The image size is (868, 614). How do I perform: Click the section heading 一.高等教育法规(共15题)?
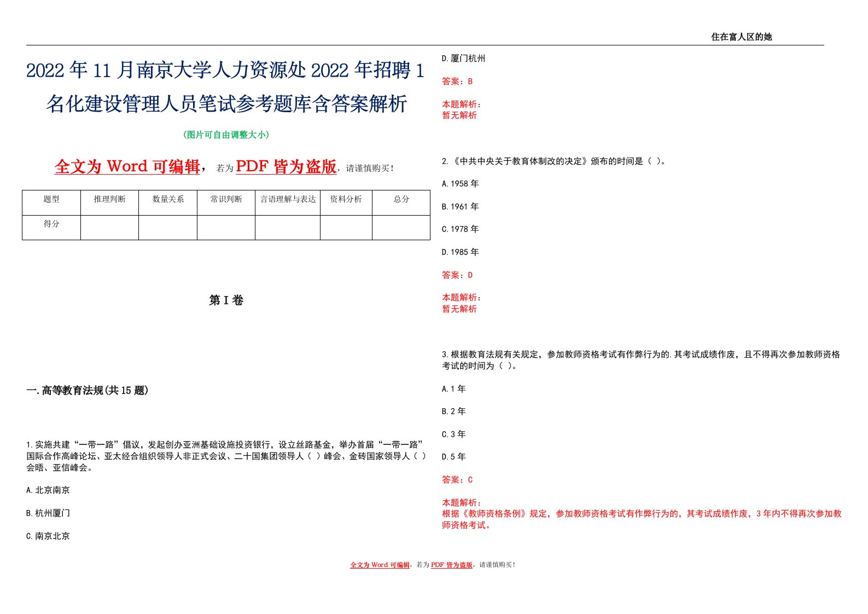pos(88,390)
